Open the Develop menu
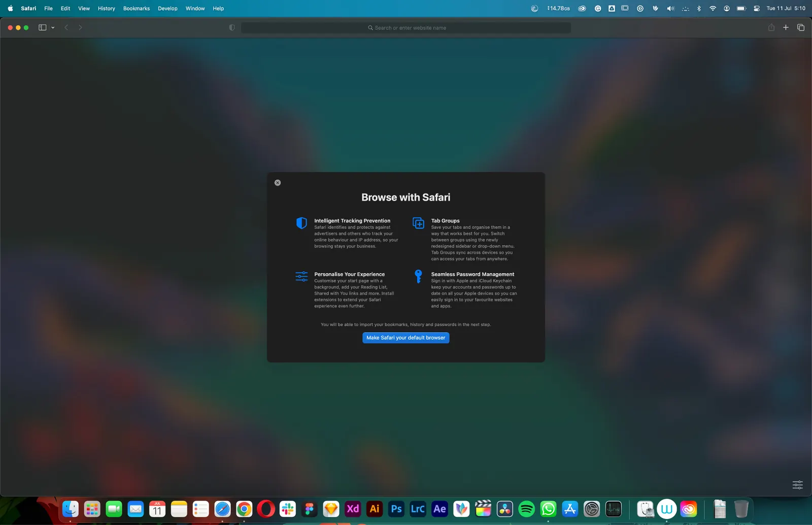The width and height of the screenshot is (812, 525). tap(167, 8)
